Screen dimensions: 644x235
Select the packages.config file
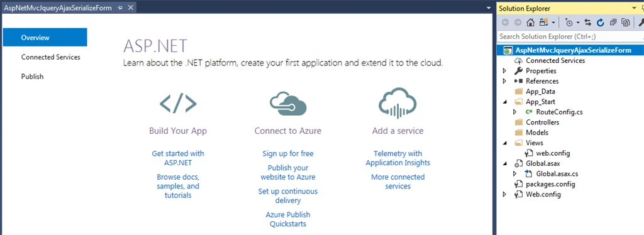[x=550, y=184]
